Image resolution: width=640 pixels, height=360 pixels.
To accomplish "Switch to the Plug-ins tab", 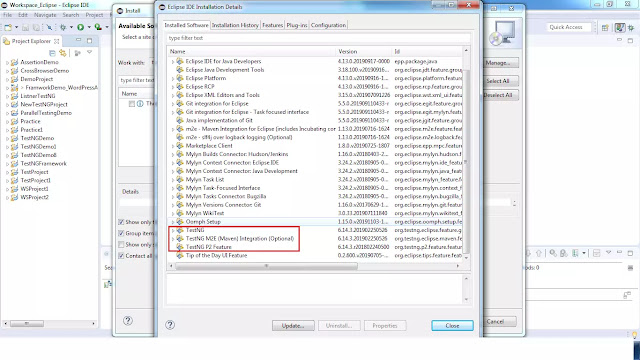I will tap(297, 25).
